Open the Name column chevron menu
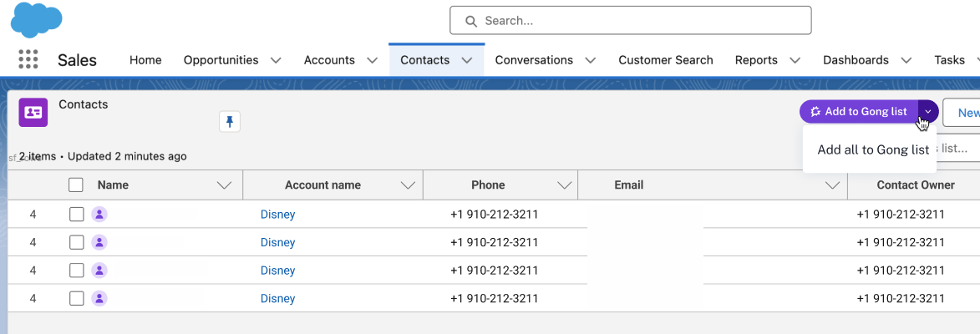 tap(224, 185)
